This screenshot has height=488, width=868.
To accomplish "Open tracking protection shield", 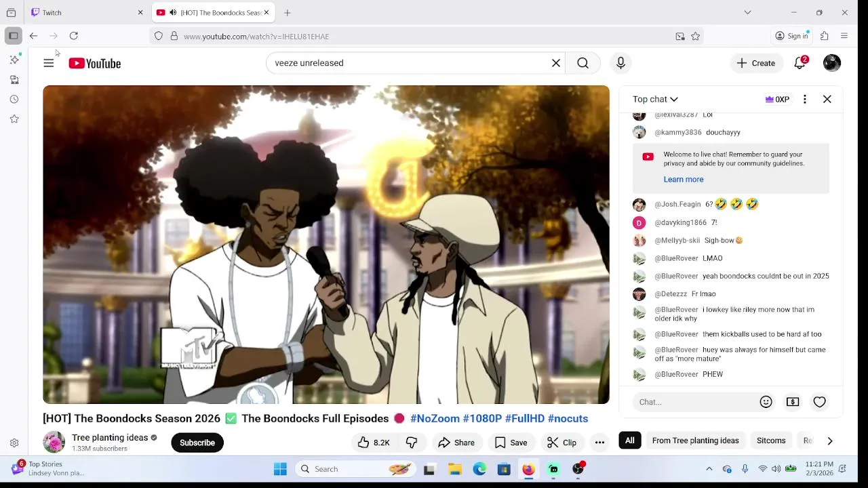I will point(159,36).
